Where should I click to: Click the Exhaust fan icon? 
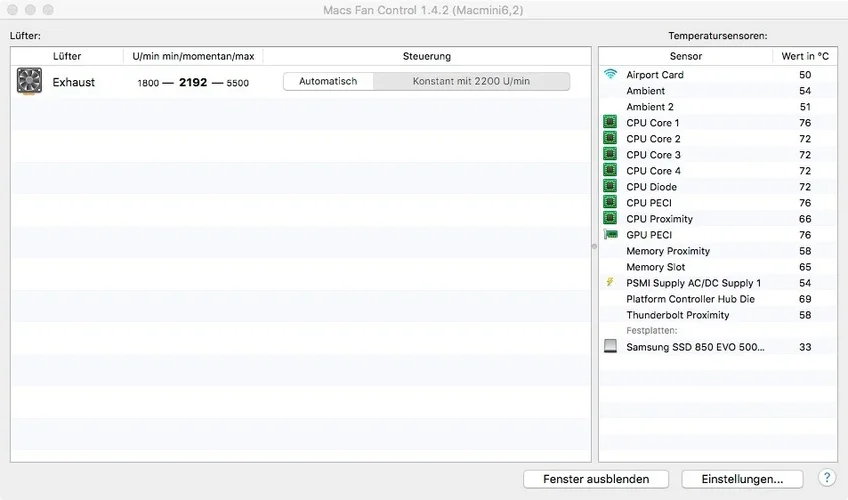pyautogui.click(x=29, y=81)
